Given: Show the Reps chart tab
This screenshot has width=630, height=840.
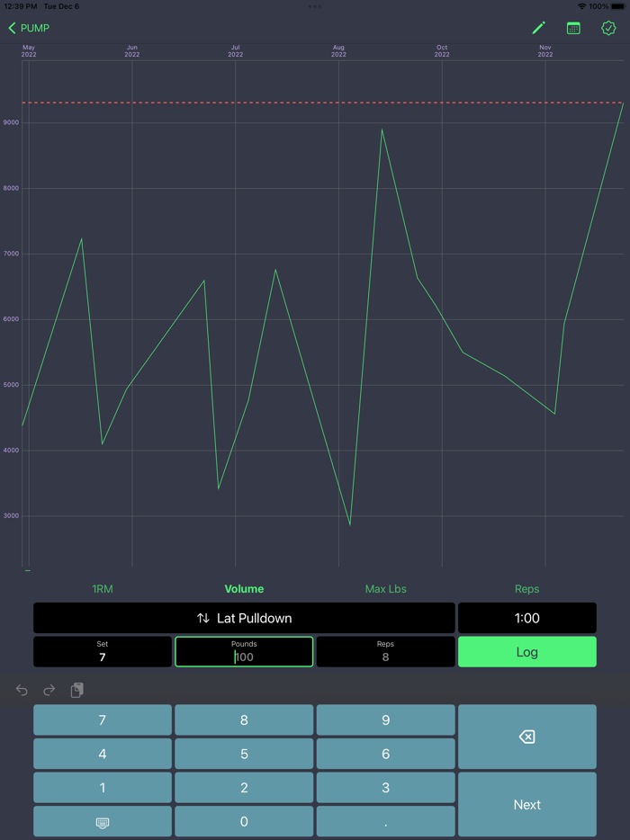Looking at the screenshot, I should click(x=527, y=589).
